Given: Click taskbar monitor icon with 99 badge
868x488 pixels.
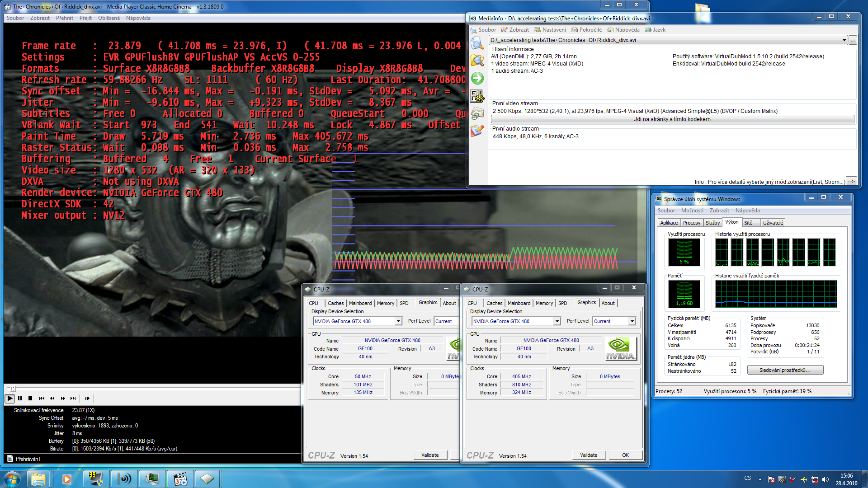Looking at the screenshot, I should click(x=95, y=479).
